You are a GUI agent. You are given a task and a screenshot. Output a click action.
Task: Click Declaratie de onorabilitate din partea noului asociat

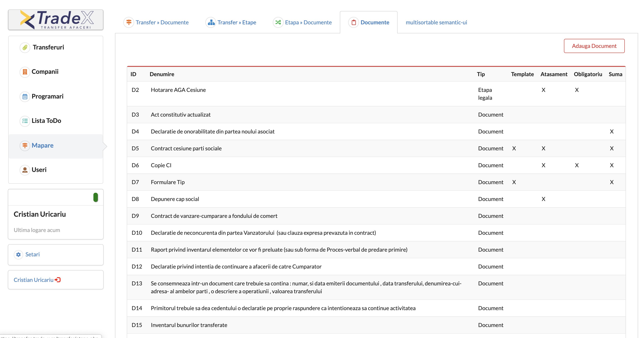coord(213,132)
